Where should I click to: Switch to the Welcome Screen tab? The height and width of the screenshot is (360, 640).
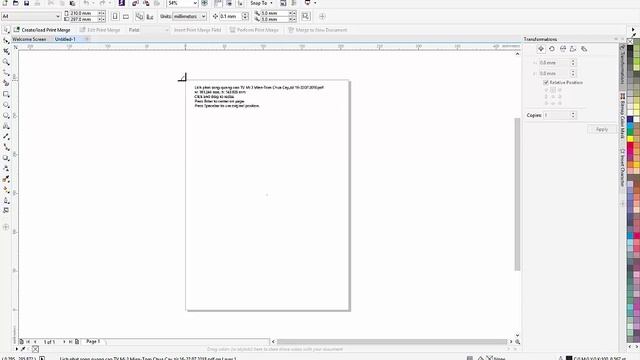pos(29,39)
